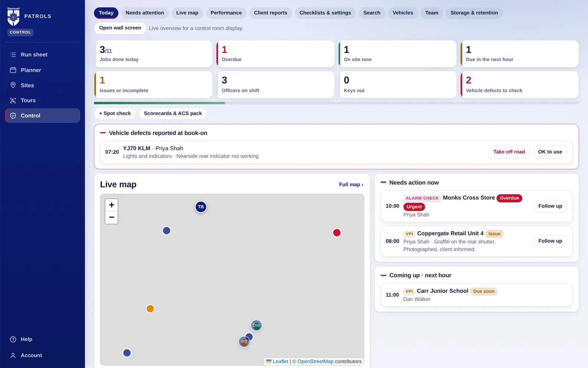Screen dimensions: 588x368
Task: Follow up Monks Cross Store alarm check
Action: pyautogui.click(x=550, y=206)
